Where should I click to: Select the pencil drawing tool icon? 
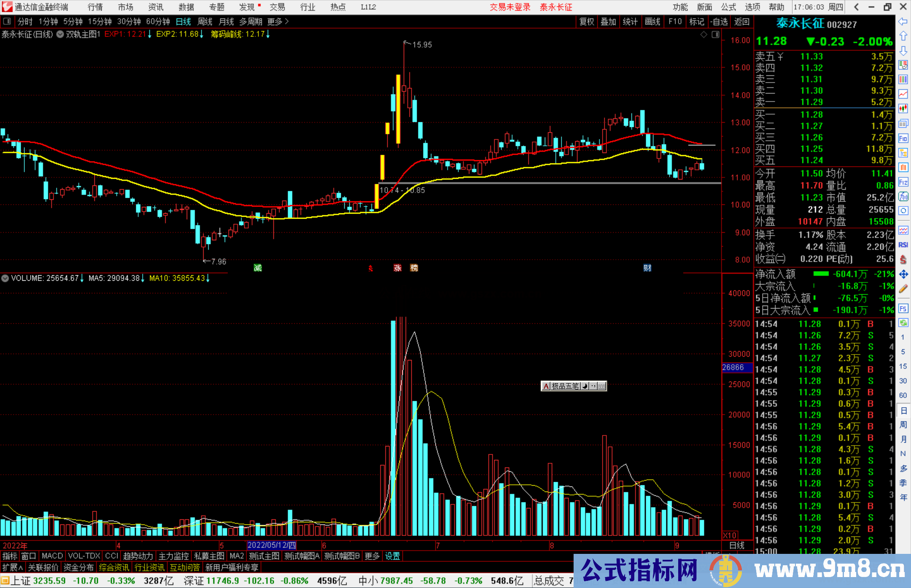(x=903, y=289)
